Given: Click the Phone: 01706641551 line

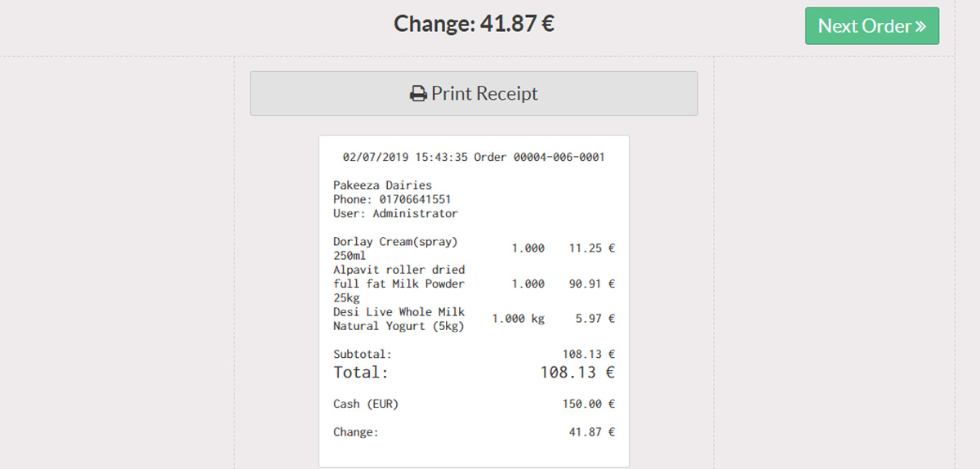Looking at the screenshot, I should 392,199.
